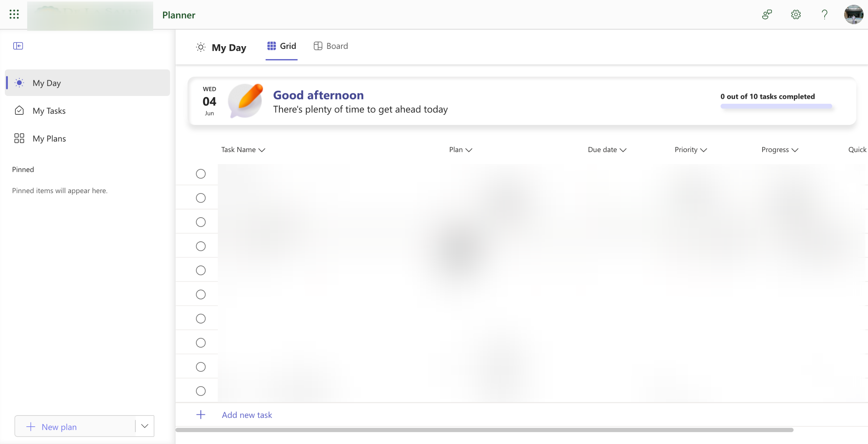Mark the third task row complete
Screen dimensions: 868x444
point(201,222)
